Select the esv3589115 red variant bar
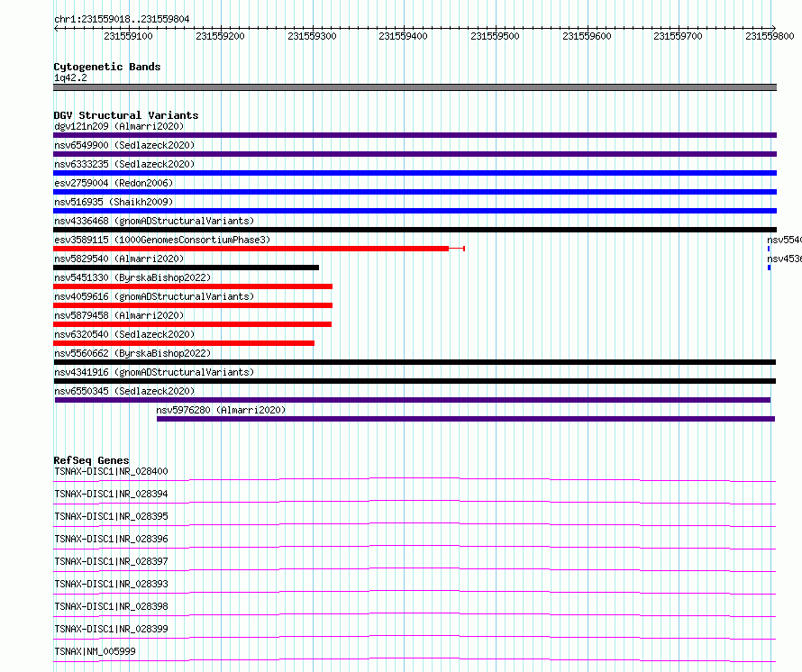 pyautogui.click(x=259, y=249)
